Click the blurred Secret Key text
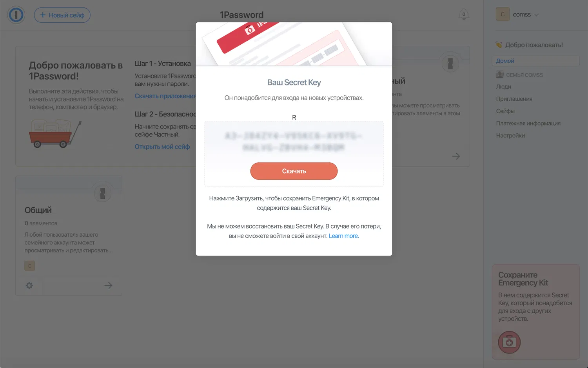 tap(294, 141)
